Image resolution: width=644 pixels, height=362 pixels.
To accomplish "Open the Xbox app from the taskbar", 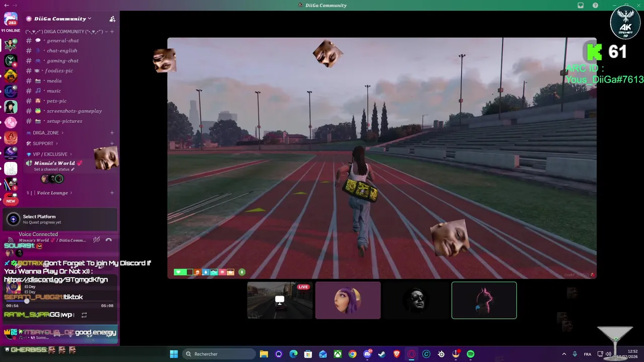I will click(x=338, y=354).
